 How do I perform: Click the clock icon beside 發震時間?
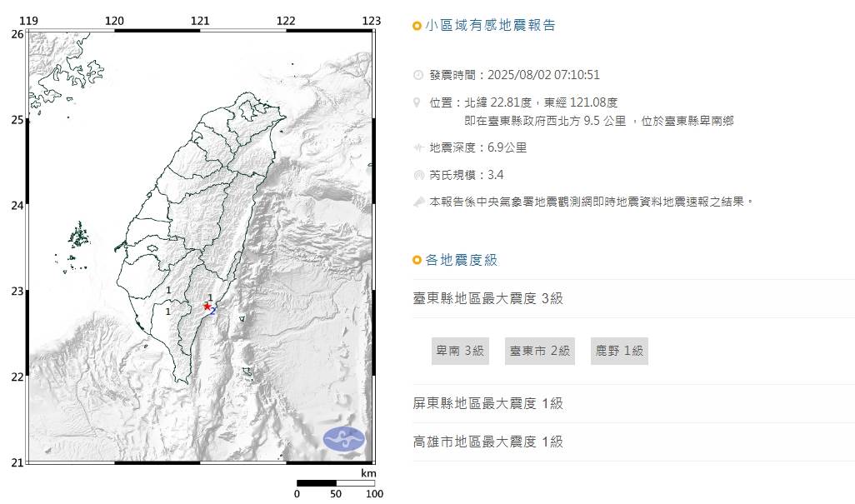point(417,75)
